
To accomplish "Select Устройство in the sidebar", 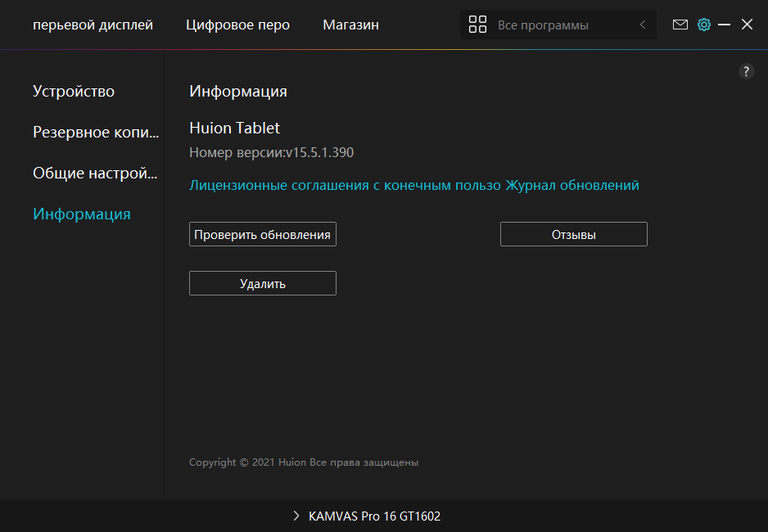I will (74, 92).
